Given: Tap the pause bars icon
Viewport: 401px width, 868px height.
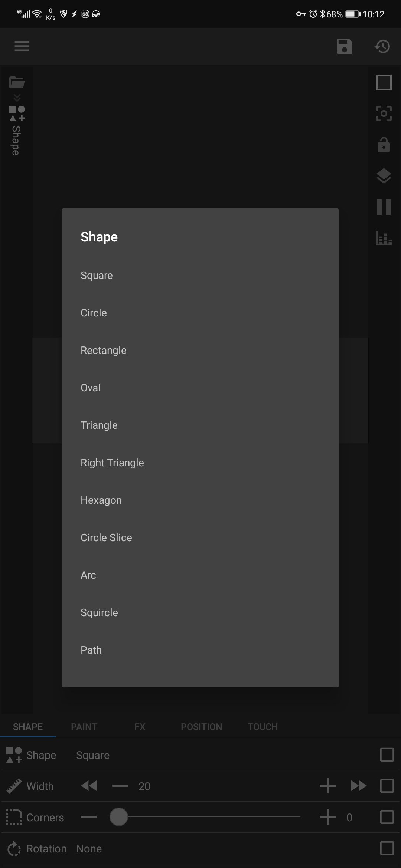Looking at the screenshot, I should [x=384, y=207].
